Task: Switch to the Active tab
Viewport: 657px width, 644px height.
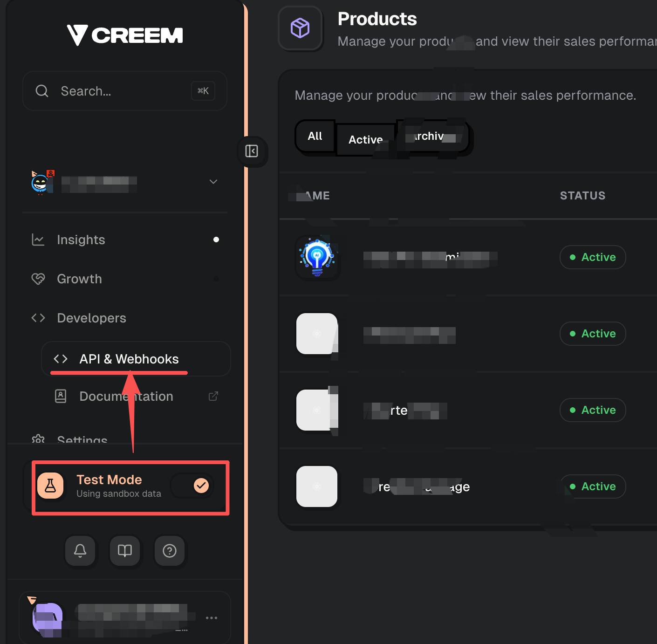Action: pos(366,139)
